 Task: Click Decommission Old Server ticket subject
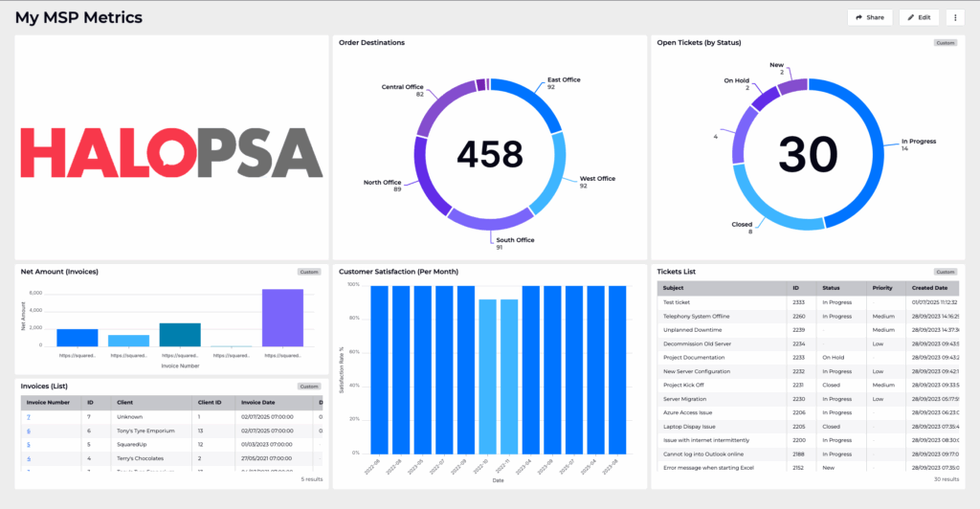coord(697,343)
